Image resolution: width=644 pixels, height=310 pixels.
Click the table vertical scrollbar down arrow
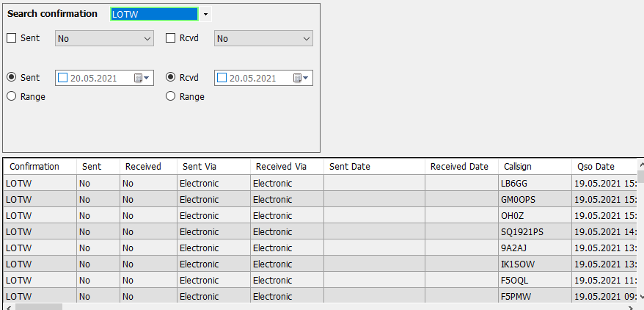tap(641, 297)
